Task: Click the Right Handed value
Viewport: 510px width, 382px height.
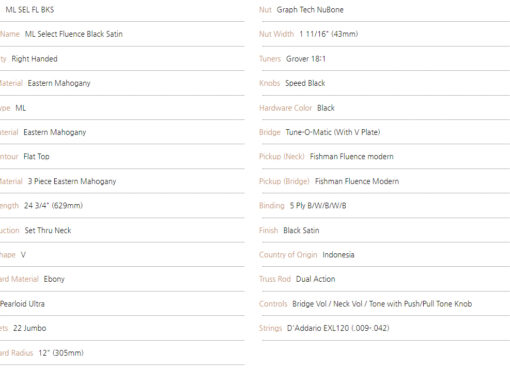Action: point(34,59)
